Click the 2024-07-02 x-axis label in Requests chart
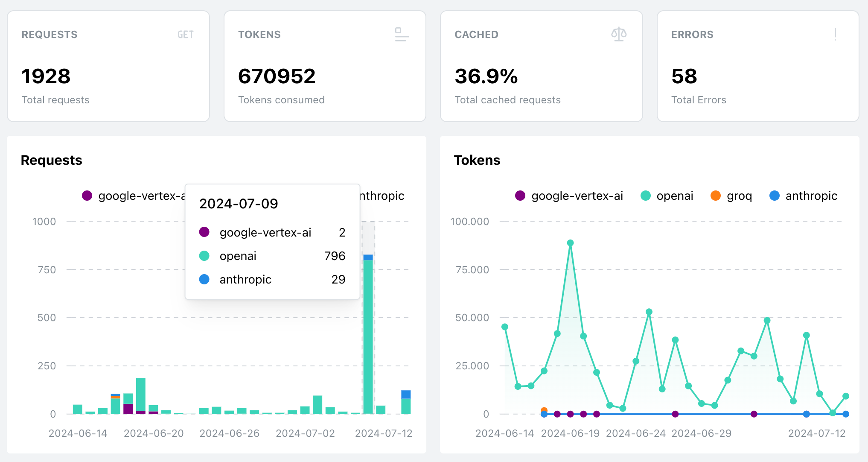868x462 pixels. click(306, 433)
